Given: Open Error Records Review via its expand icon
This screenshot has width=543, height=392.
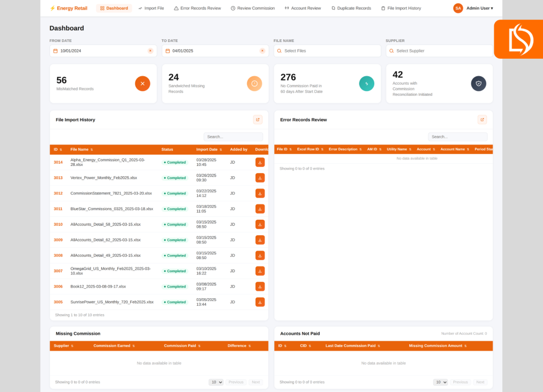Looking at the screenshot, I should pos(482,119).
